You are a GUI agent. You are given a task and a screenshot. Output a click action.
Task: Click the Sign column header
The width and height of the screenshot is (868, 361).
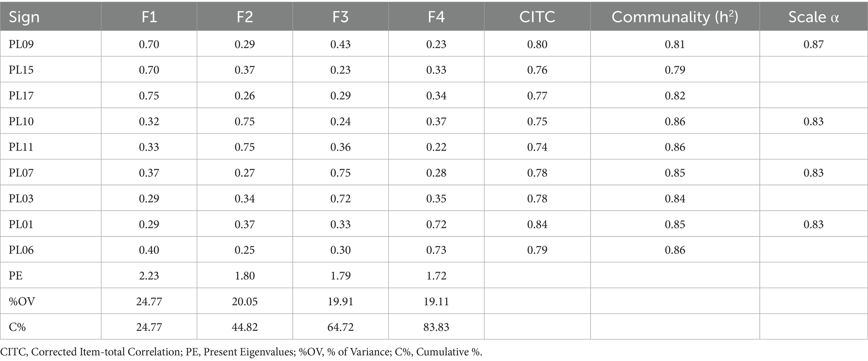[x=24, y=17]
